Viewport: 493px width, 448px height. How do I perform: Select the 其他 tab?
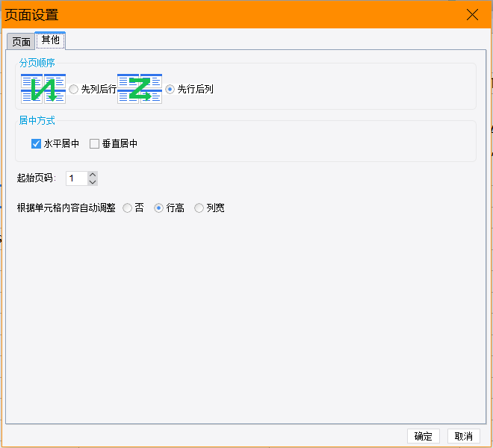pos(50,40)
